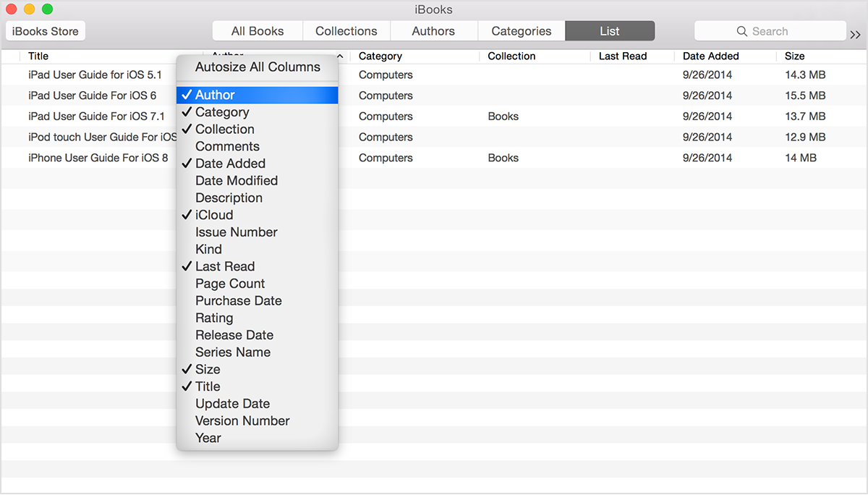Switch to Authors tab

coord(433,31)
